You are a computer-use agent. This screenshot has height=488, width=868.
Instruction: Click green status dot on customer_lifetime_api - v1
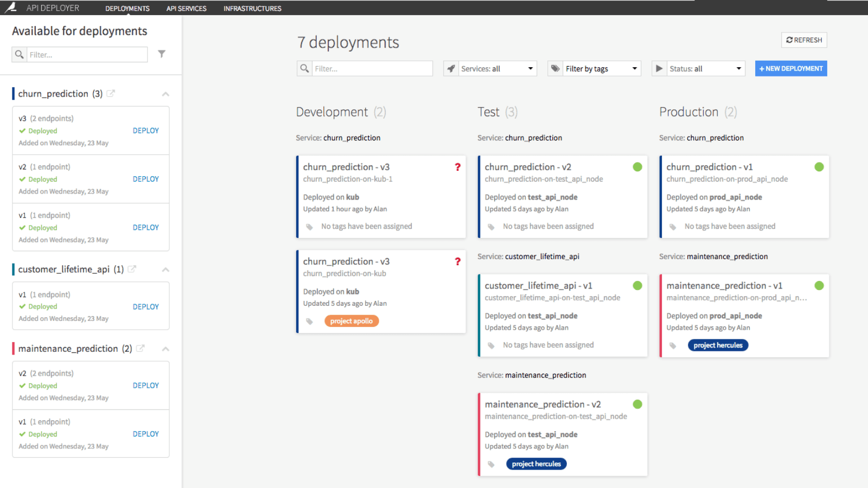(637, 285)
